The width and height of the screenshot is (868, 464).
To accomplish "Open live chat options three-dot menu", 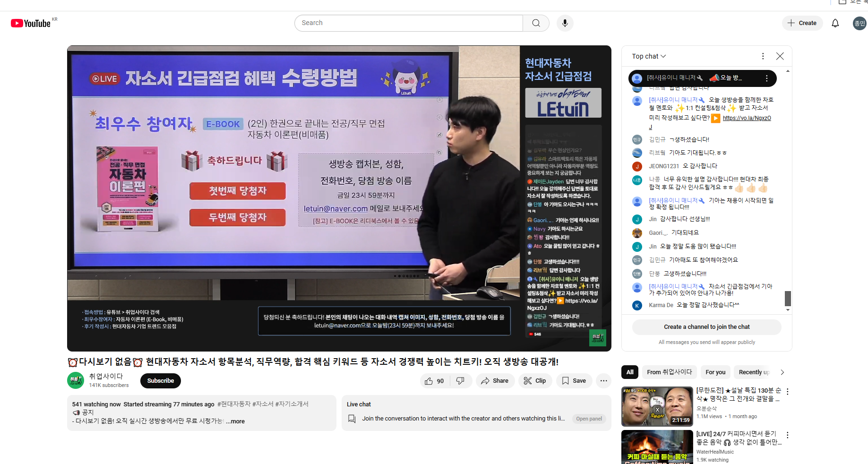I will click(x=763, y=56).
